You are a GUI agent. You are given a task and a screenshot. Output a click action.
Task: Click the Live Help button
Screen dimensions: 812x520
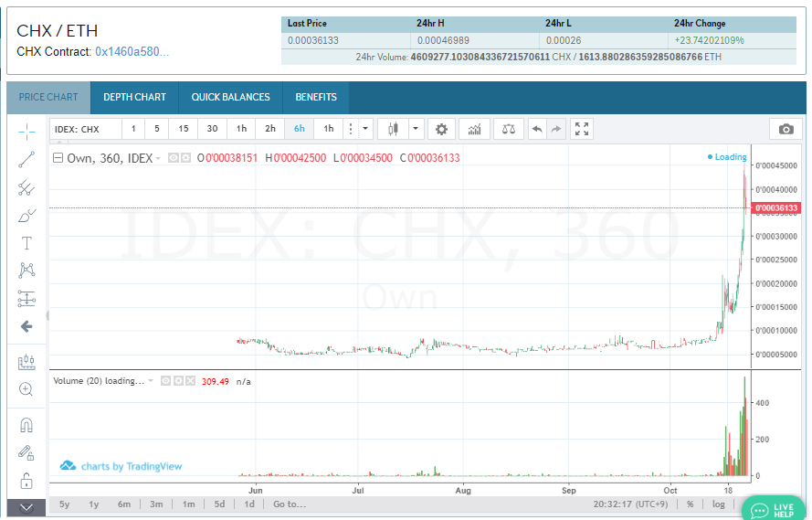coord(773,507)
